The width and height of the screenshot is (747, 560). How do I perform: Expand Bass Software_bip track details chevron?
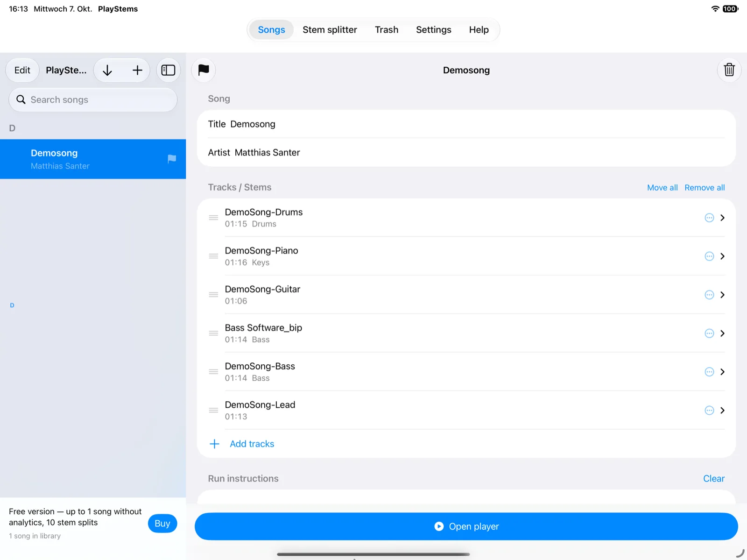(722, 333)
